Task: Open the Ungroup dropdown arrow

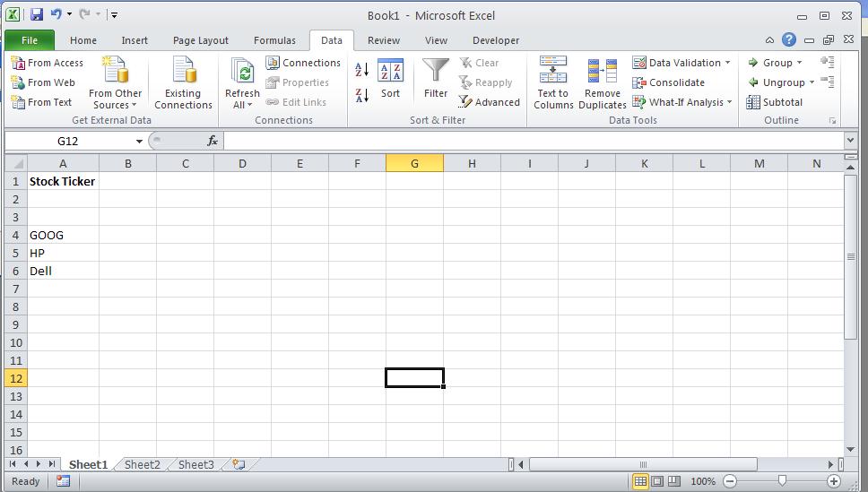Action: (812, 82)
